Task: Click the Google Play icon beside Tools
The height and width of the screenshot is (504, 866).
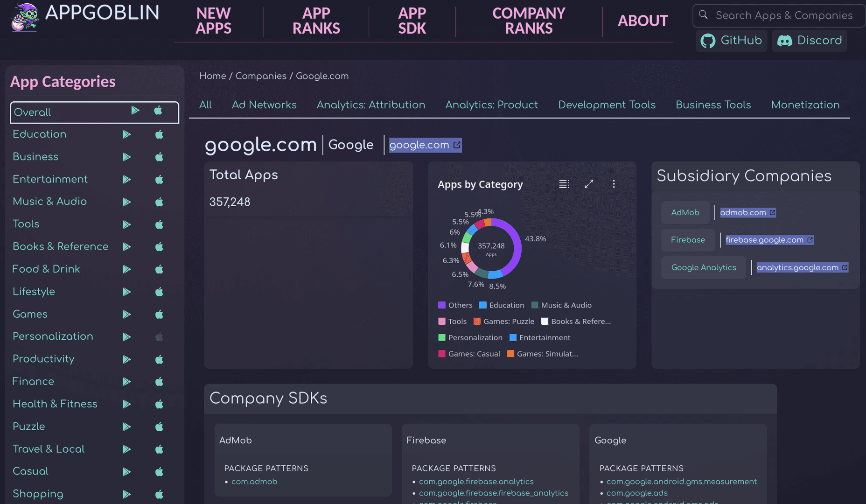Action: tap(126, 224)
